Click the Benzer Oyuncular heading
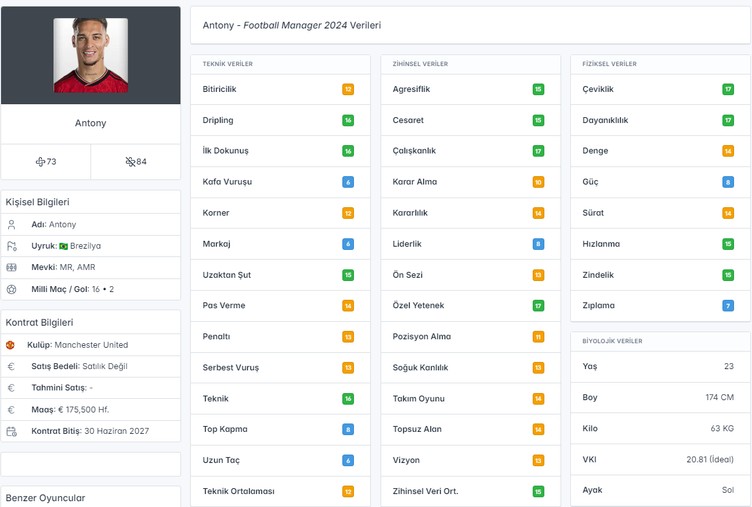Screen dimensions: 752x507 (x=45, y=498)
